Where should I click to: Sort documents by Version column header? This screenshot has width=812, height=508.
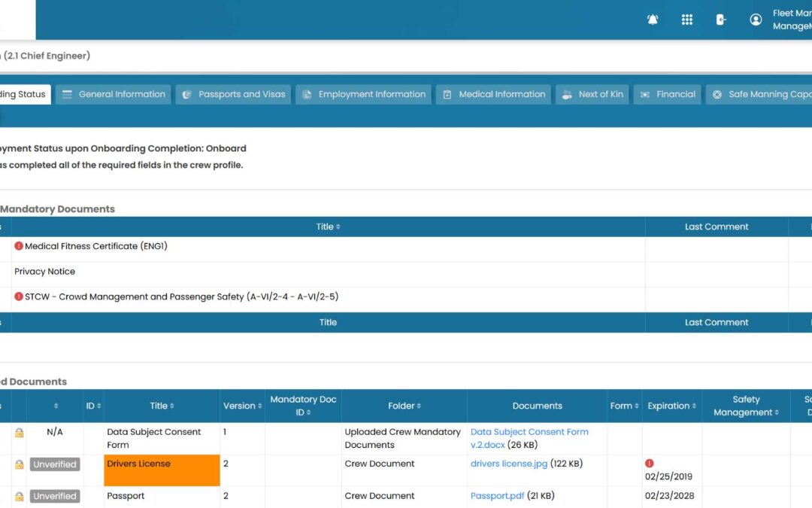click(242, 406)
